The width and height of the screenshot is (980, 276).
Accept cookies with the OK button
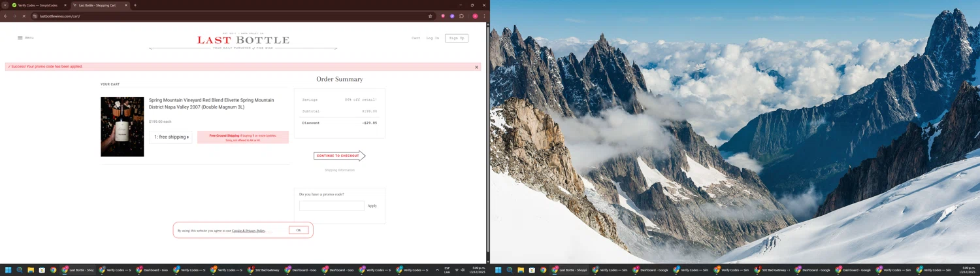[x=299, y=230]
